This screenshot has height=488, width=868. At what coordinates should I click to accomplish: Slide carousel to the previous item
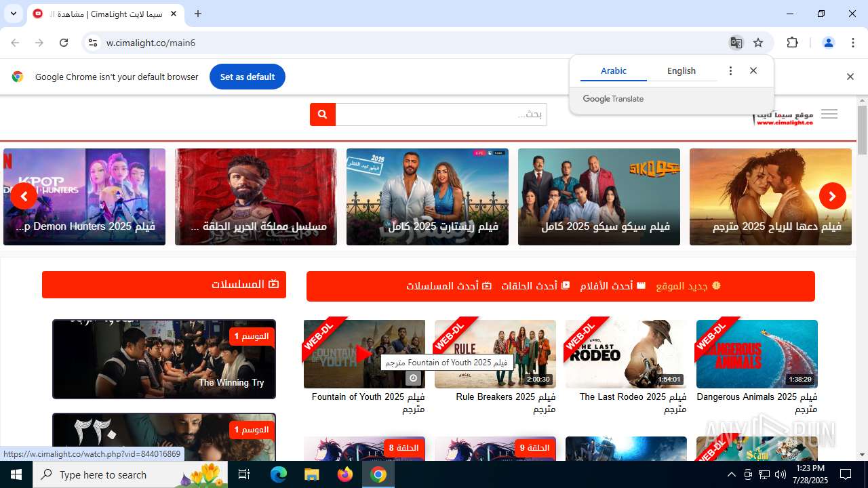pyautogui.click(x=24, y=197)
